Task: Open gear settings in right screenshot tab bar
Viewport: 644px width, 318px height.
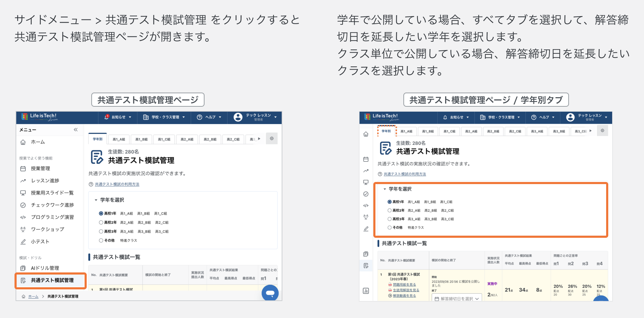Action: pos(602,131)
